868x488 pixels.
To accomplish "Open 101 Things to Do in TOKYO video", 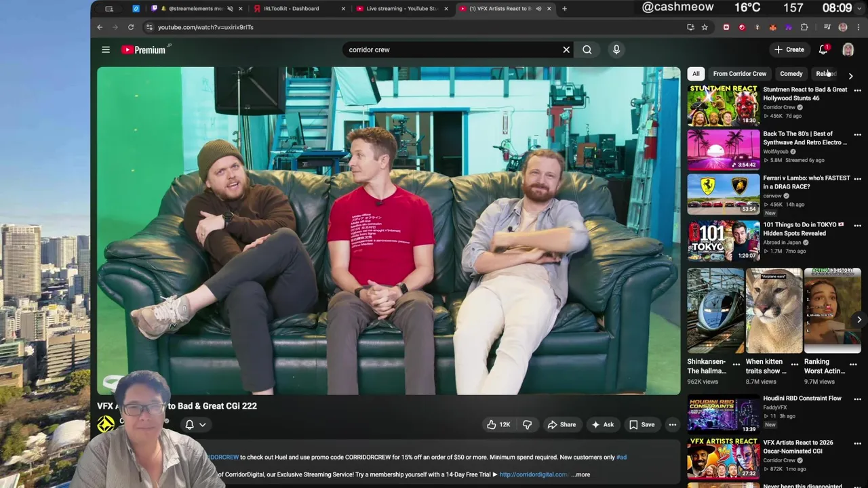I will 723,241.
